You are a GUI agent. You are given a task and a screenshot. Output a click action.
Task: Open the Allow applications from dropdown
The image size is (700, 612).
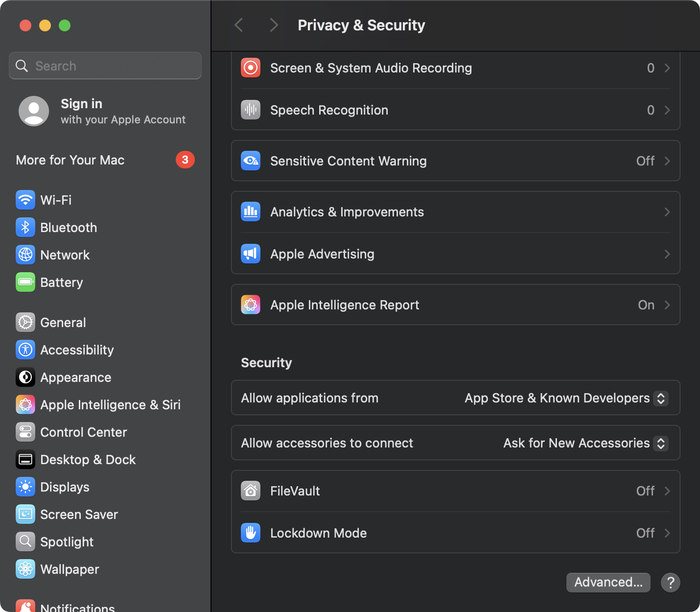tap(566, 398)
